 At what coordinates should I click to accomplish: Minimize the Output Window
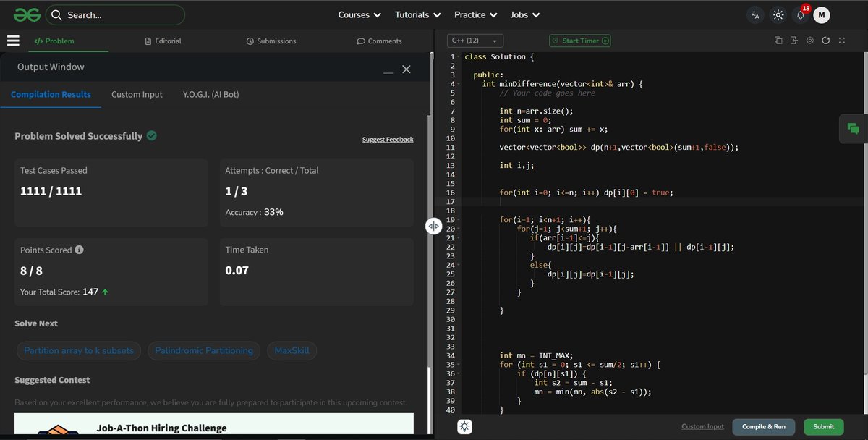388,71
